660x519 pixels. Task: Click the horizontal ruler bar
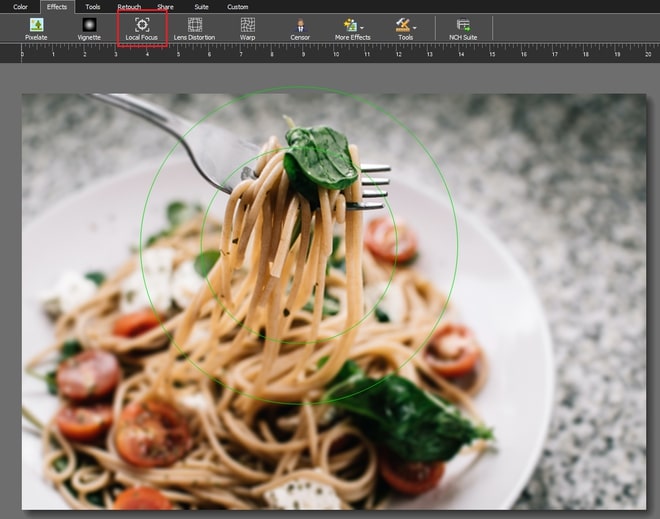(330, 53)
